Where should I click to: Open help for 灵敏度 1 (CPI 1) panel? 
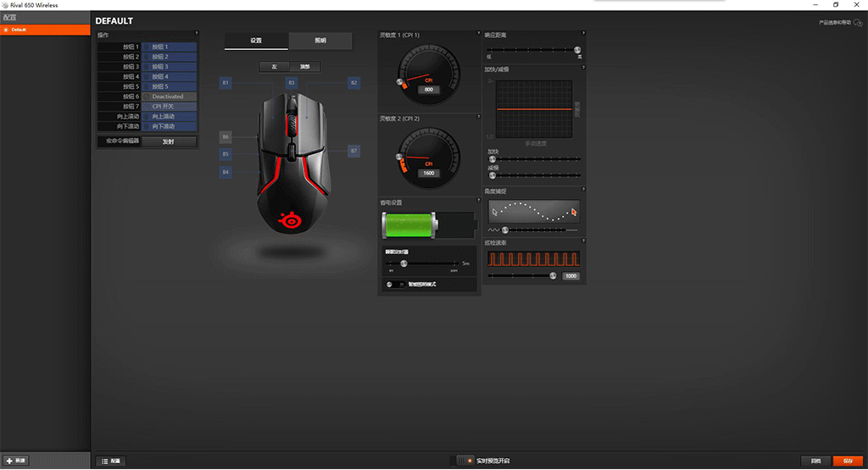[478, 33]
